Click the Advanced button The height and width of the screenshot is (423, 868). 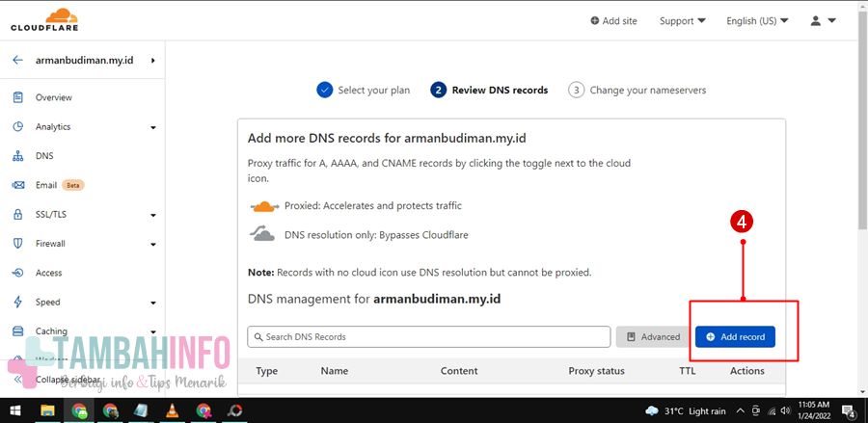click(x=653, y=336)
